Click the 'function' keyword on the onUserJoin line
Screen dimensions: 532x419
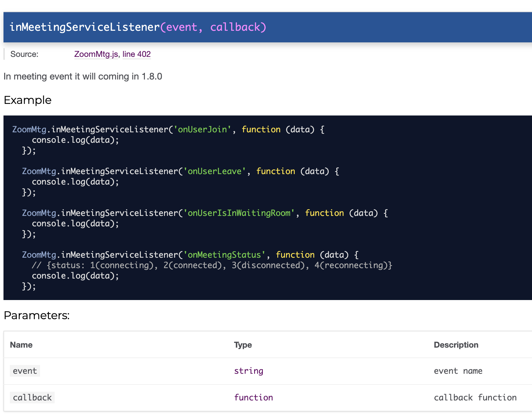pyautogui.click(x=261, y=129)
